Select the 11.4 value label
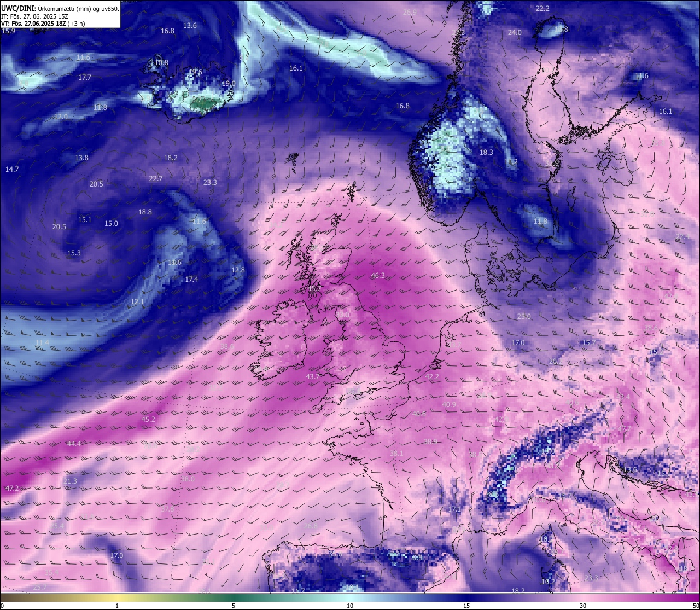Viewport: 700px width, 610px height. pyautogui.click(x=42, y=343)
